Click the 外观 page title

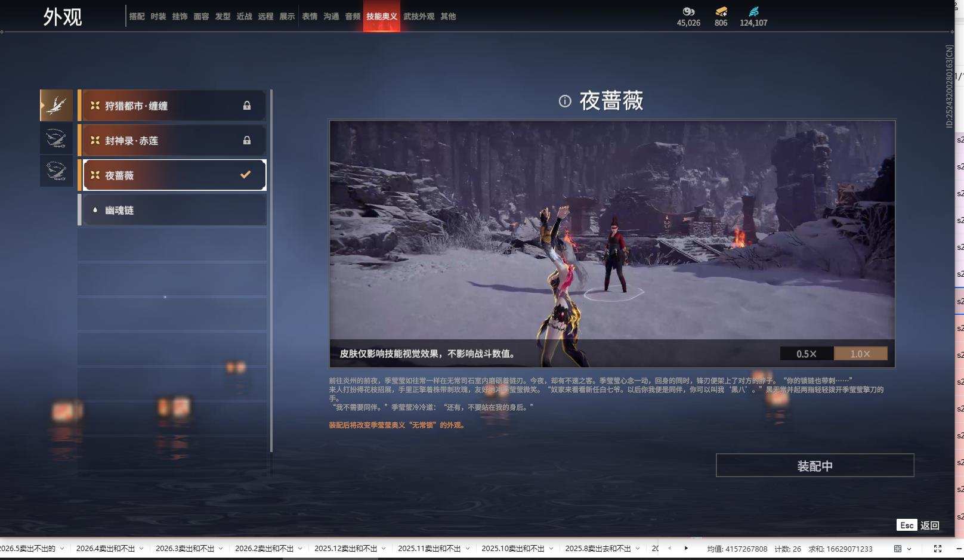(x=63, y=17)
